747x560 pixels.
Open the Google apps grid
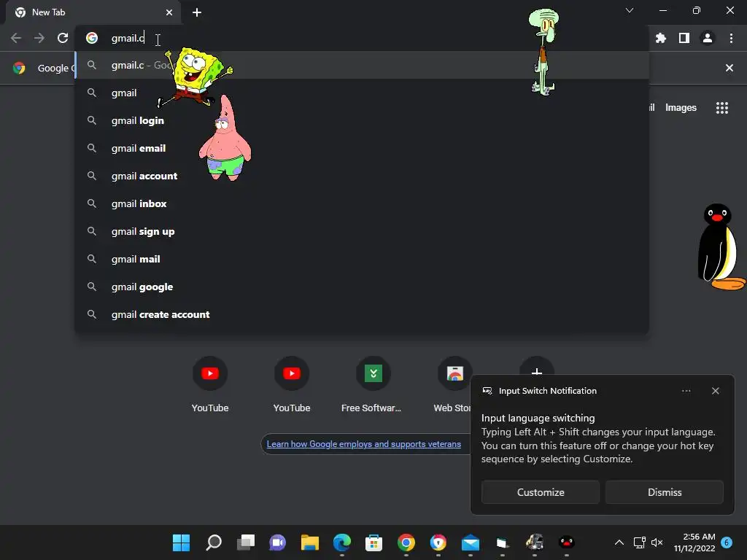point(722,108)
